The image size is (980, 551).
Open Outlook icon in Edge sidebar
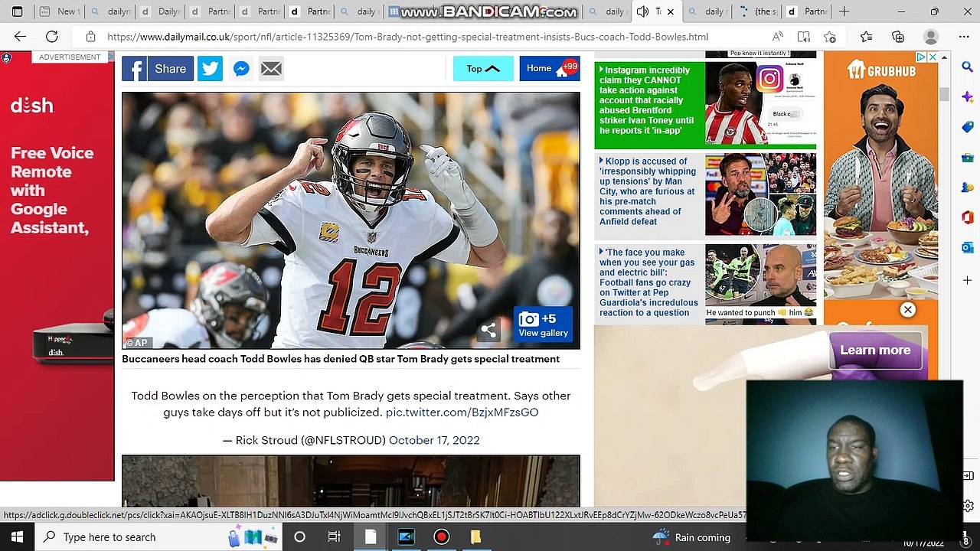[967, 247]
